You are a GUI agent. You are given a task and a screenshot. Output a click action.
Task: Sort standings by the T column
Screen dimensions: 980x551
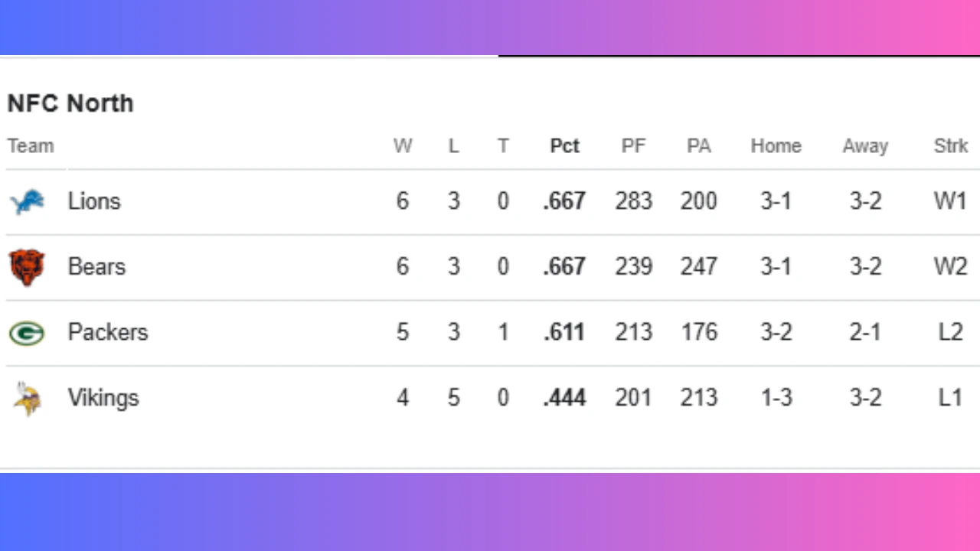503,145
